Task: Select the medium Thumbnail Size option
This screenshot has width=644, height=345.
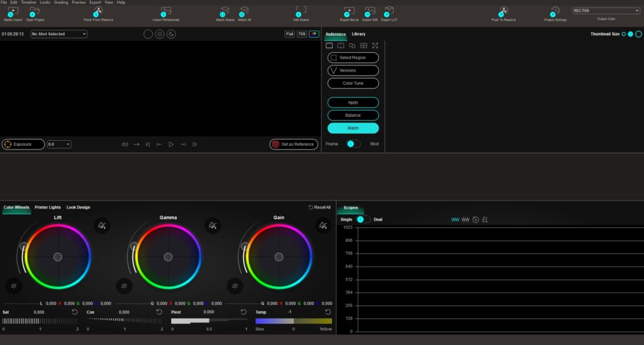Action: [x=630, y=34]
